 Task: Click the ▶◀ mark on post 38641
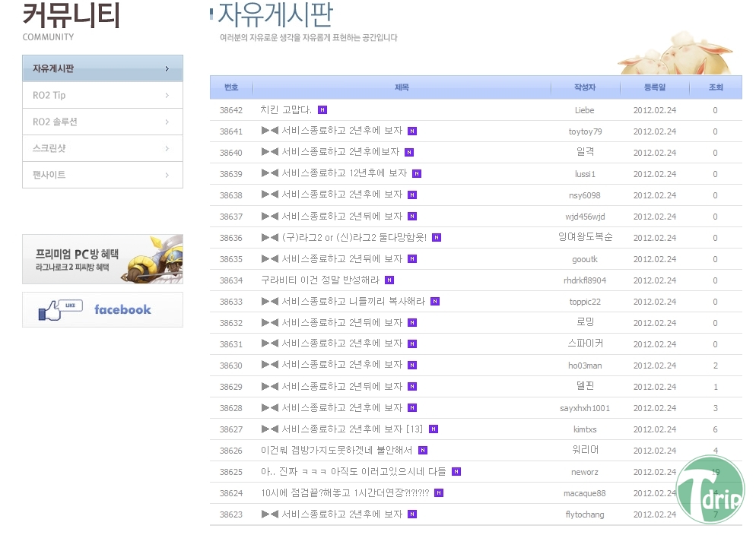click(x=269, y=131)
